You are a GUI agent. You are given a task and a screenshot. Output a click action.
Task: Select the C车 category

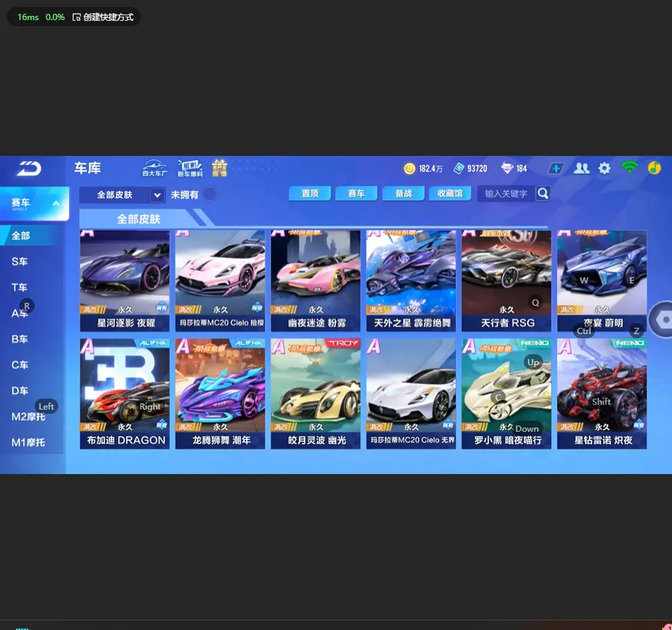coord(19,365)
